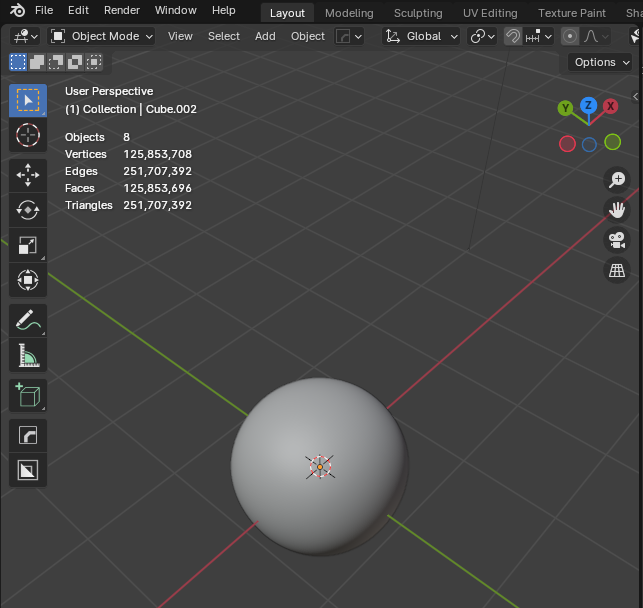The height and width of the screenshot is (608, 643).
Task: Click the Transform tool icon
Action: pos(28,280)
